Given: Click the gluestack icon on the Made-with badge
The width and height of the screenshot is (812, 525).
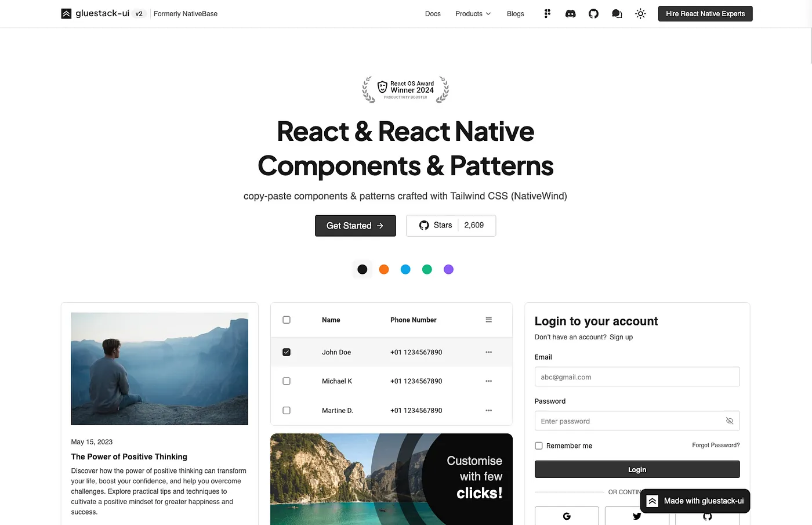Looking at the screenshot, I should coord(653,500).
